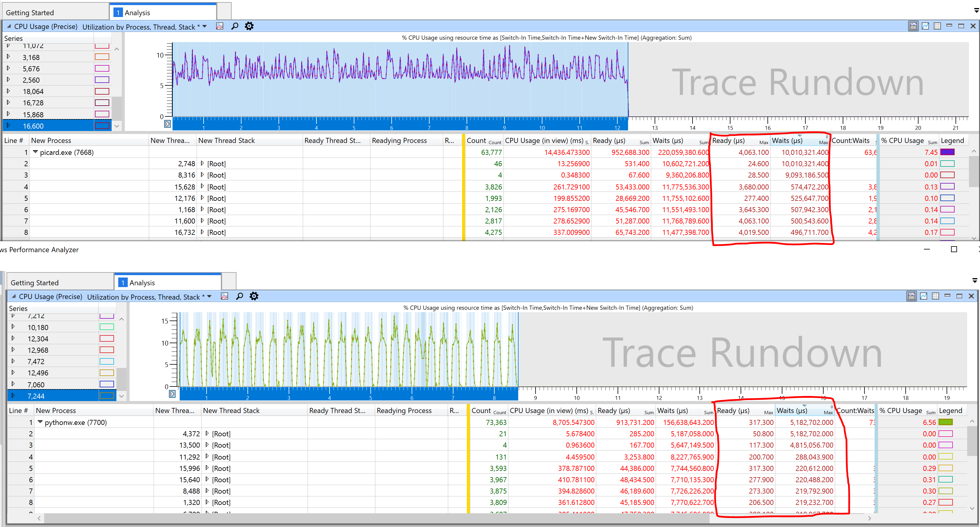Click Series list scroll down arrow in pythonw.exe window
The height and width of the screenshot is (527, 980).
point(122,396)
